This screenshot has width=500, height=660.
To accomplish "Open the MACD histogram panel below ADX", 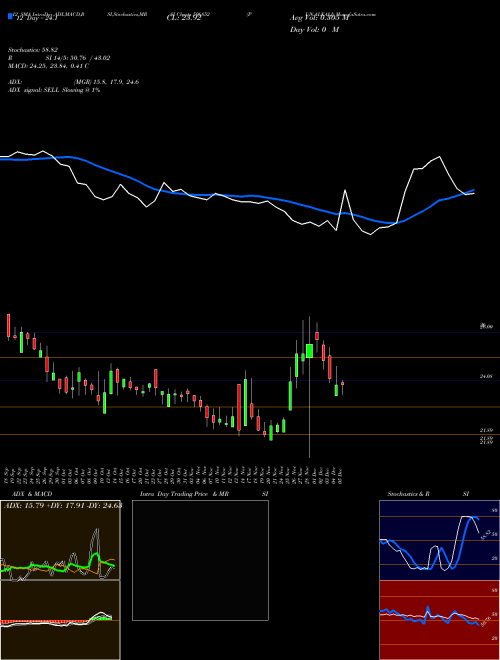I will coord(60,620).
